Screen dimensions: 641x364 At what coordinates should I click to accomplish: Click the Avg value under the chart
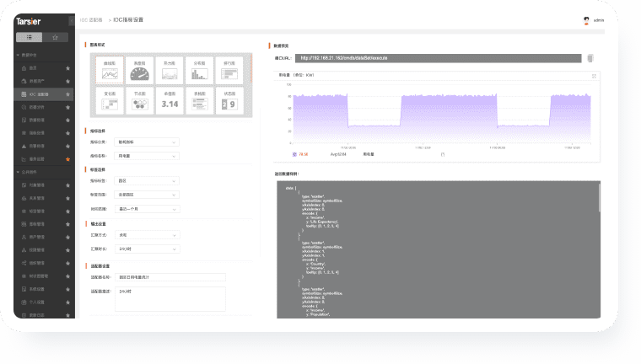[x=338, y=154]
